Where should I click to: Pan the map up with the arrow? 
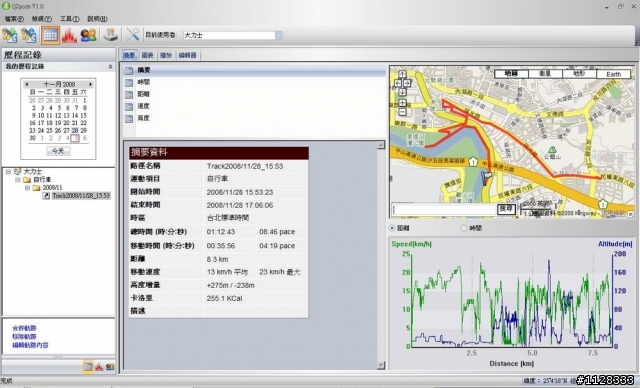tap(402, 74)
